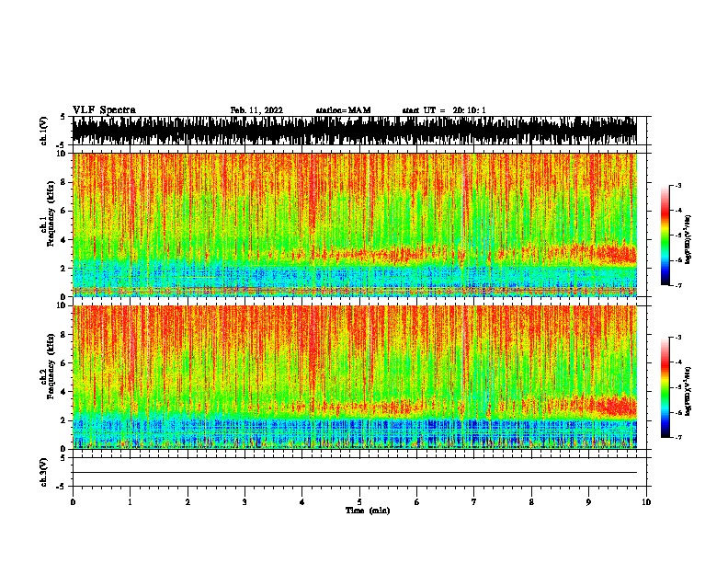This screenshot has width=728, height=563.
Task: Click the ch.1 color bar "-7" bottom label
Action: point(677,285)
